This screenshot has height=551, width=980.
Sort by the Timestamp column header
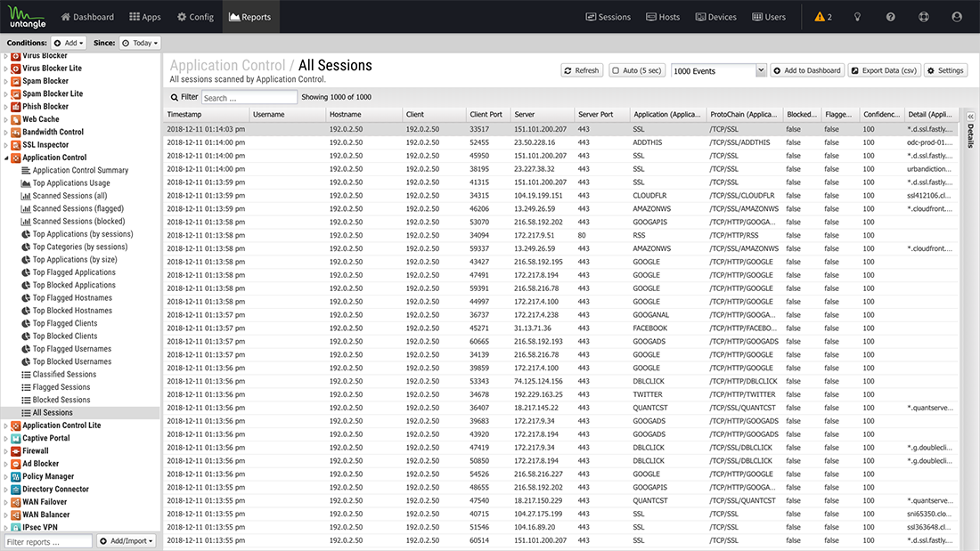tap(207, 114)
